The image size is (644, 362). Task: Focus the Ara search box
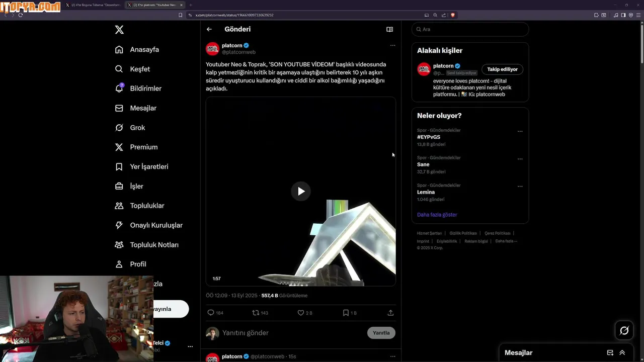pyautogui.click(x=470, y=29)
